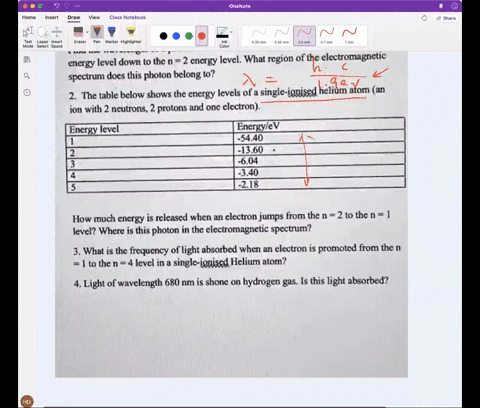The width and height of the screenshot is (480, 408).
Task: Choose the black ink color
Action: pyautogui.click(x=163, y=36)
